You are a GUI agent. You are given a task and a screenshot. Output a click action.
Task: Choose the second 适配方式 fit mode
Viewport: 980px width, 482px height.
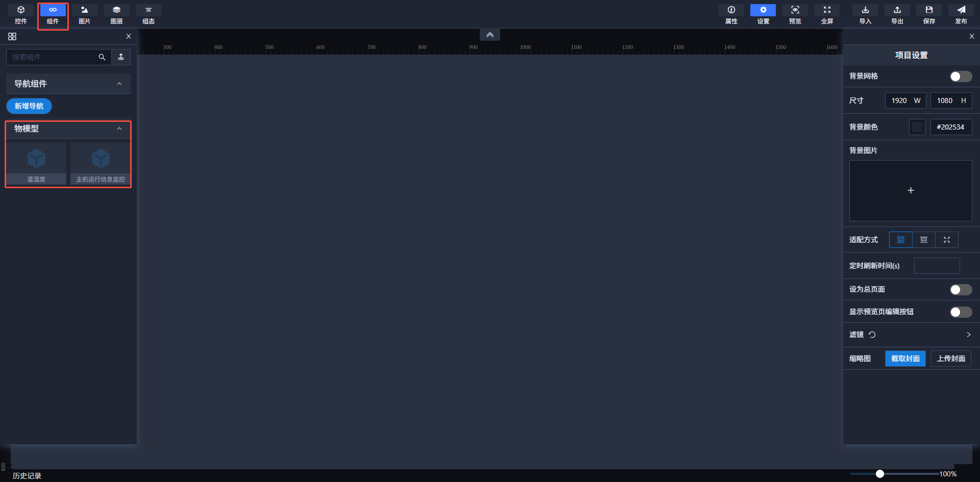[x=924, y=240]
